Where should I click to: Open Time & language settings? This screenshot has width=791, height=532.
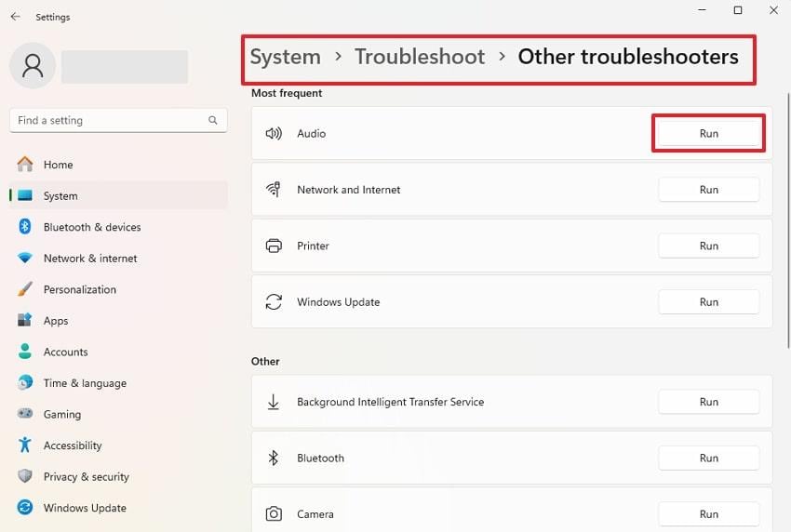pos(118,383)
